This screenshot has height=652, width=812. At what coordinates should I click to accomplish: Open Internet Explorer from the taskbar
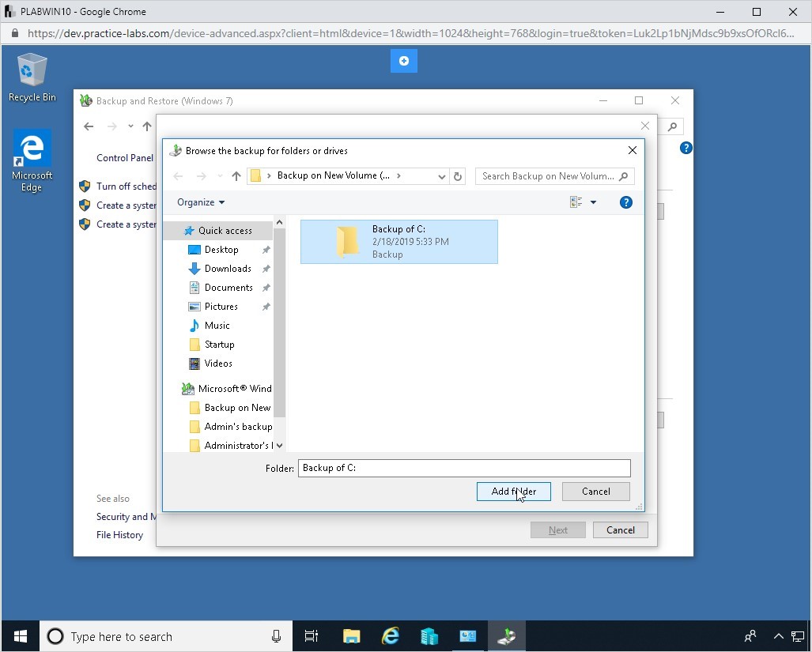[x=390, y=636]
